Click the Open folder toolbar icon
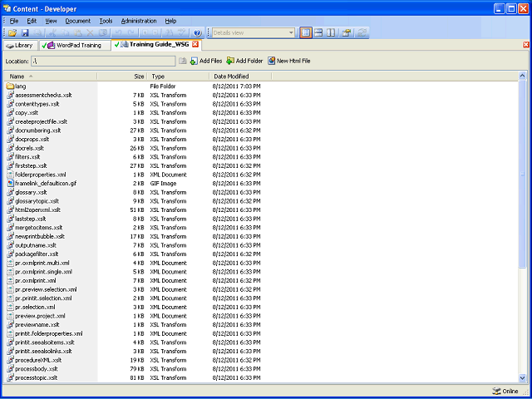This screenshot has width=532, height=399. coord(12,33)
